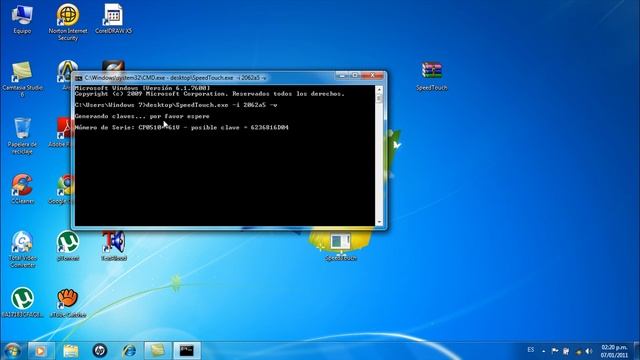640x360 pixels.
Task: Show hidden tray icons arrow
Action: [544, 351]
